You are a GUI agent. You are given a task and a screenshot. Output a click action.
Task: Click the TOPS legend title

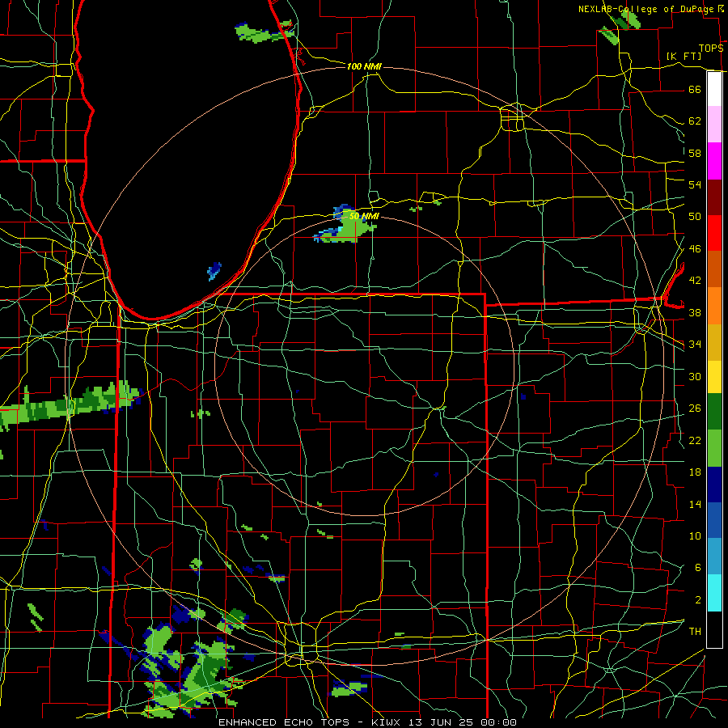pyautogui.click(x=711, y=48)
